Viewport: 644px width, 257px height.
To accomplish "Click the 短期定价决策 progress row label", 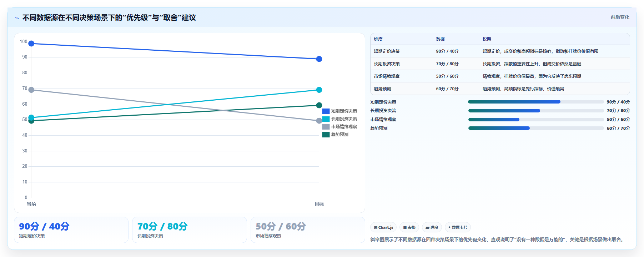I will pyautogui.click(x=383, y=102).
